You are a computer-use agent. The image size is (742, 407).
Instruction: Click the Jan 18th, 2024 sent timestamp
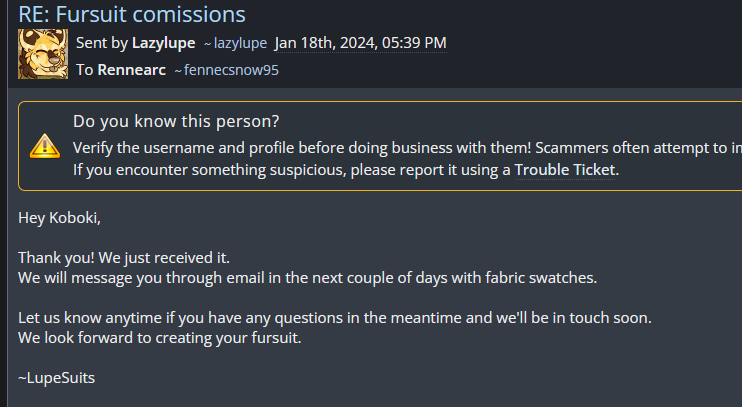click(360, 43)
